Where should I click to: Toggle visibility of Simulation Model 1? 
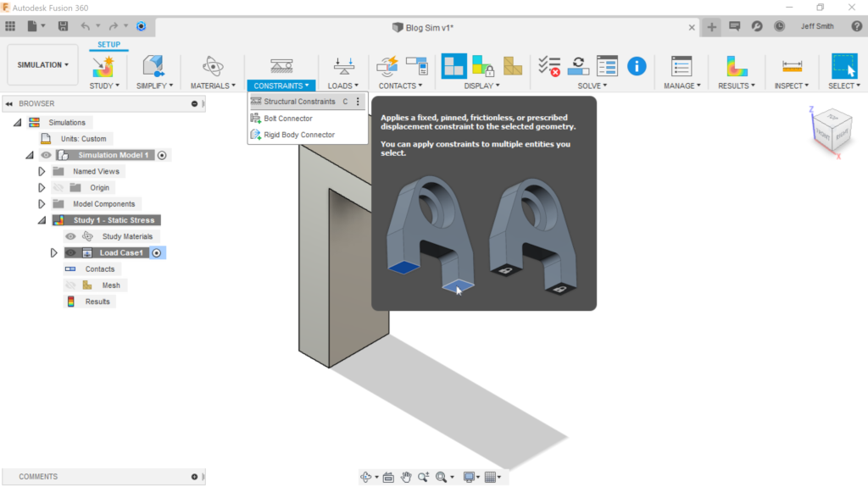(46, 155)
